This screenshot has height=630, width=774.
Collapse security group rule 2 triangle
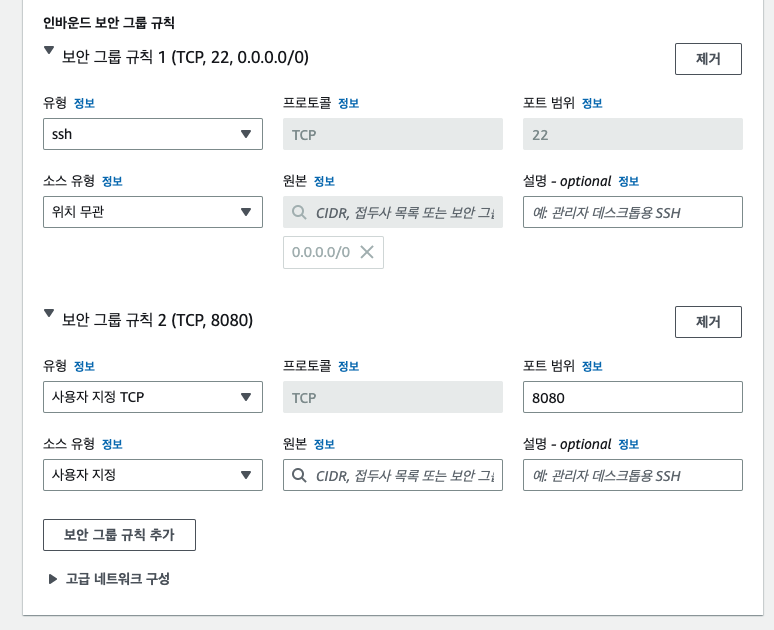49,314
